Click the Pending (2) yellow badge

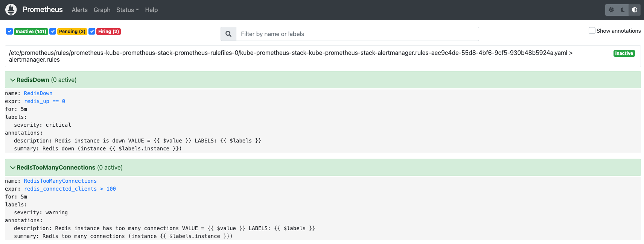point(72,32)
